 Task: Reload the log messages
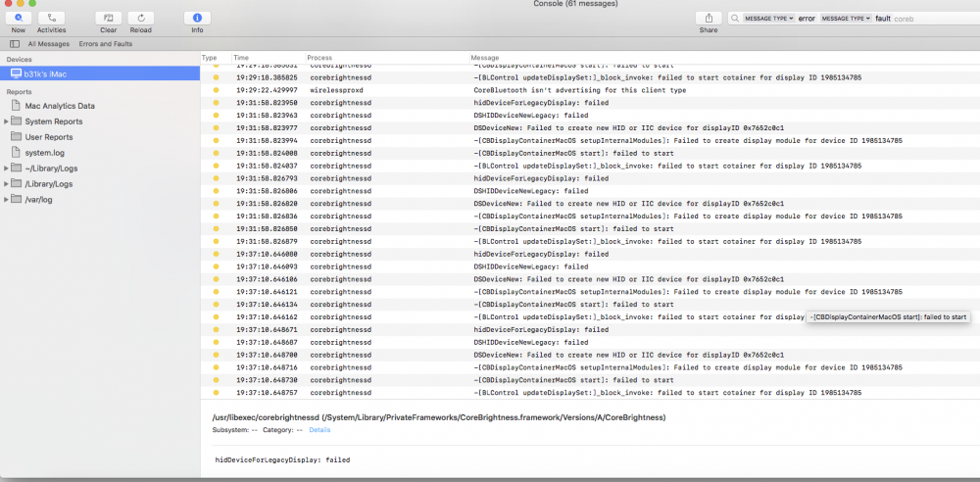[140, 19]
